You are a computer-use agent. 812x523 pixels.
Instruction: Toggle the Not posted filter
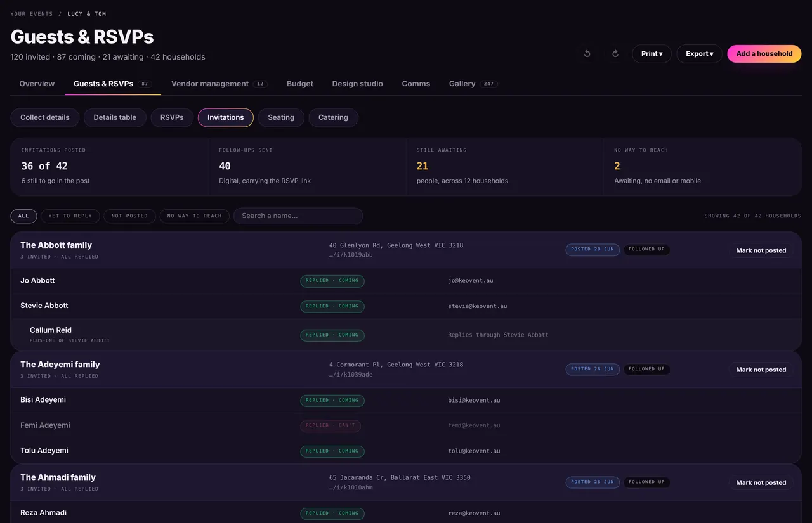coord(129,216)
